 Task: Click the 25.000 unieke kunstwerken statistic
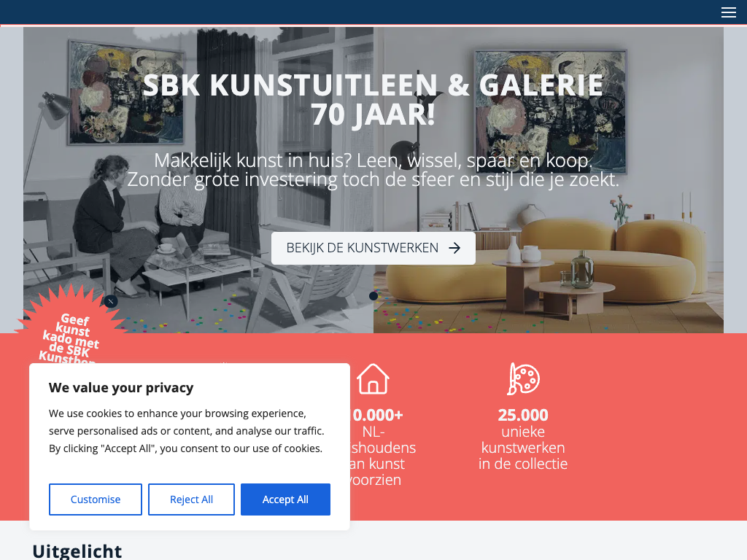(523, 439)
